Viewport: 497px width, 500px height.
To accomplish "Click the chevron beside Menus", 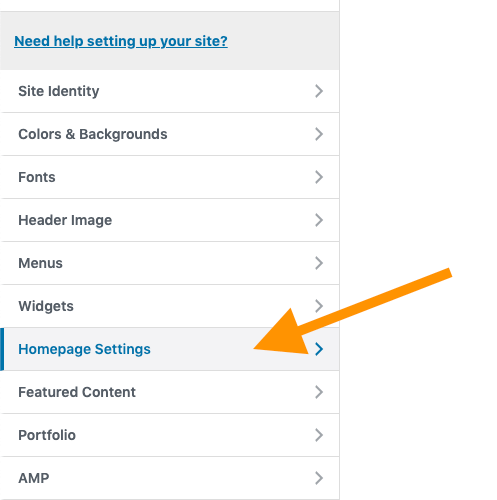I will (319, 263).
